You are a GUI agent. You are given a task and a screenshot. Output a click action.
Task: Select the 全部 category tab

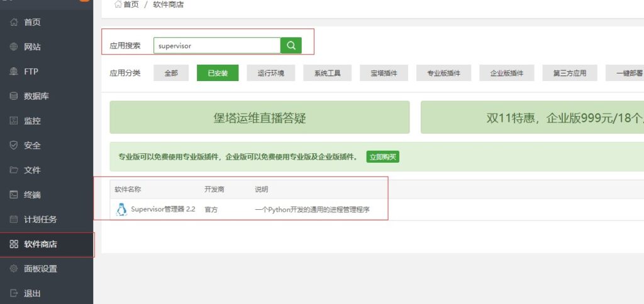(171, 73)
